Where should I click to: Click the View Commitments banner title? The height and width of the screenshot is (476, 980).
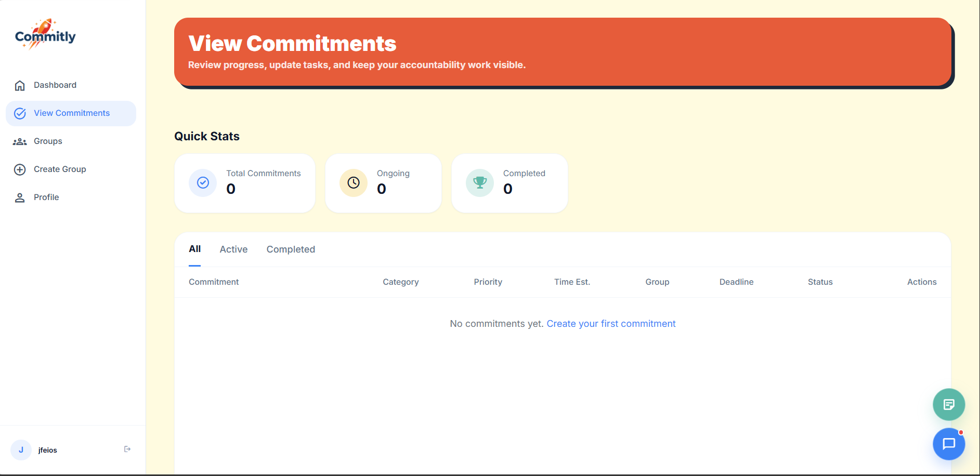pyautogui.click(x=292, y=44)
